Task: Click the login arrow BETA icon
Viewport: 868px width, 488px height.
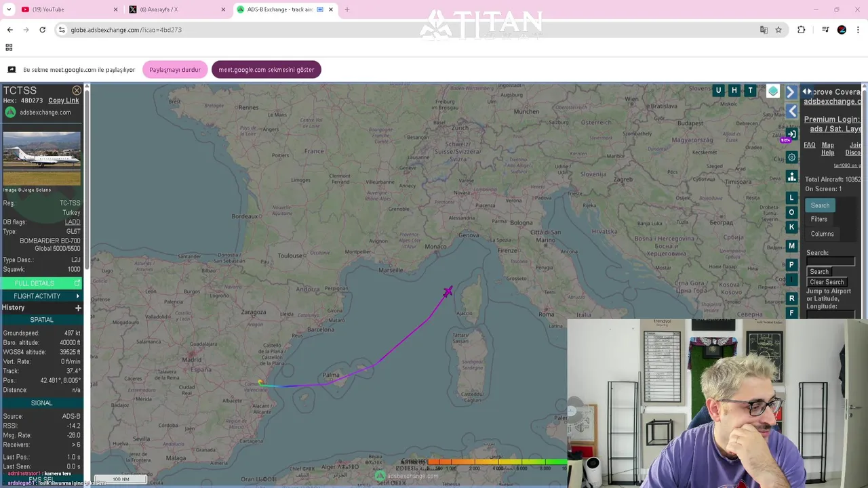Action: click(x=791, y=135)
